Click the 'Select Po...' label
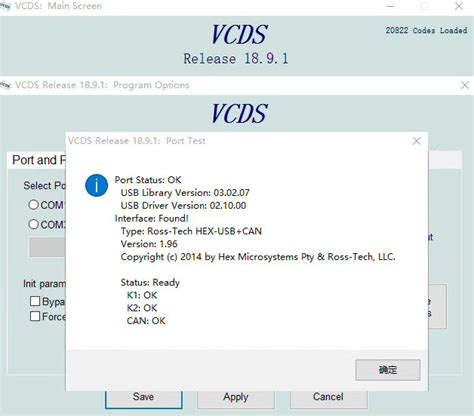 point(45,186)
